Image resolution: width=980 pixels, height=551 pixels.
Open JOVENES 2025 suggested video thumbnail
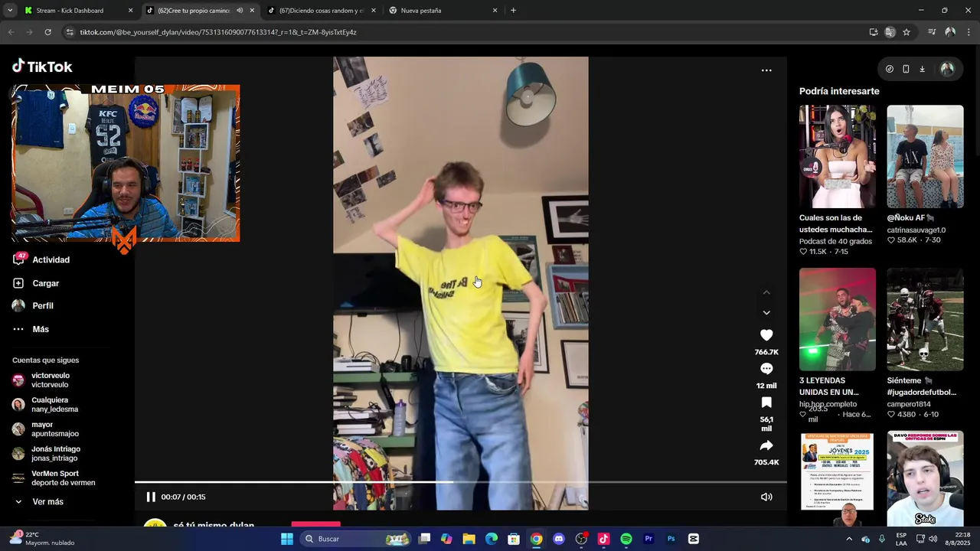[x=838, y=478]
